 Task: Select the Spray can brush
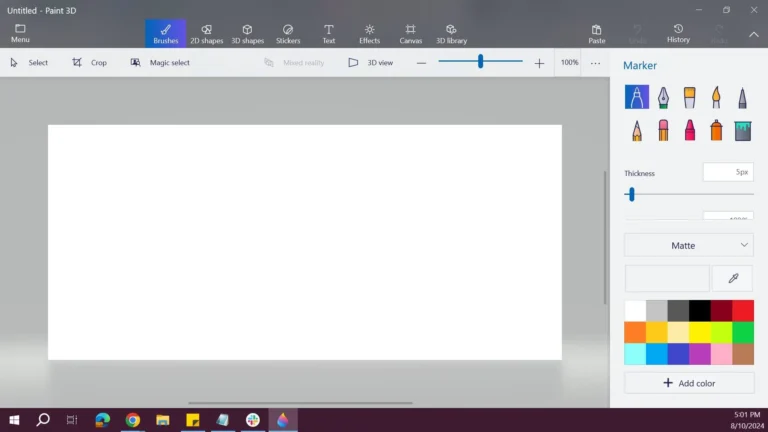pos(716,130)
